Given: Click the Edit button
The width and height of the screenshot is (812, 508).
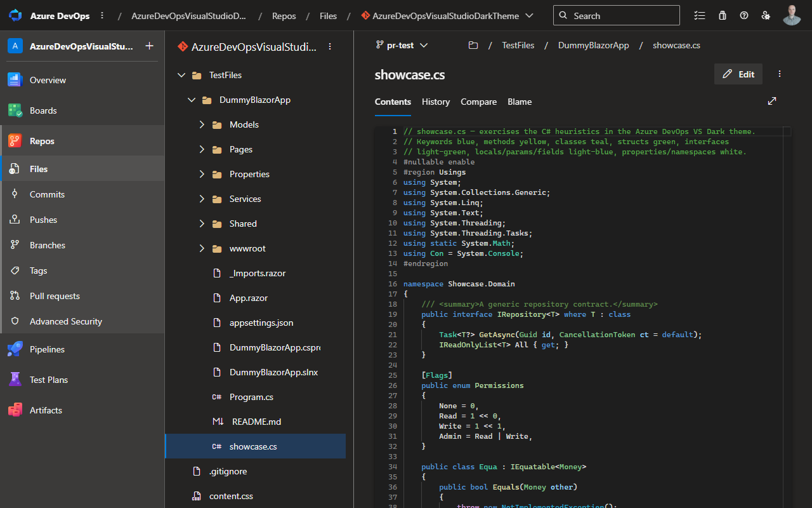Looking at the screenshot, I should pyautogui.click(x=738, y=74).
